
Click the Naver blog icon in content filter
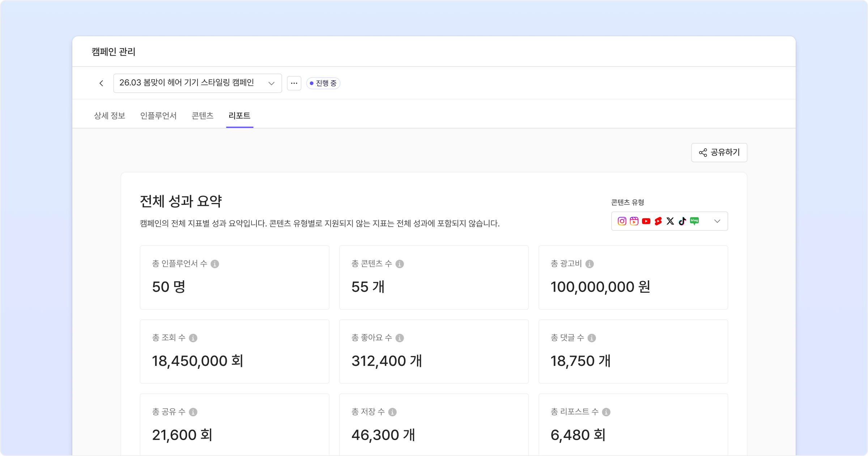pos(694,221)
